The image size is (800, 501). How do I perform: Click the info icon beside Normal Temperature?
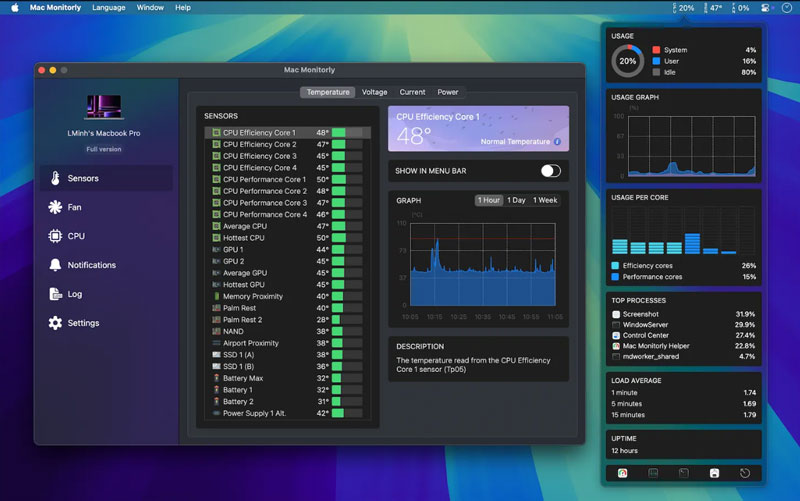click(x=558, y=142)
